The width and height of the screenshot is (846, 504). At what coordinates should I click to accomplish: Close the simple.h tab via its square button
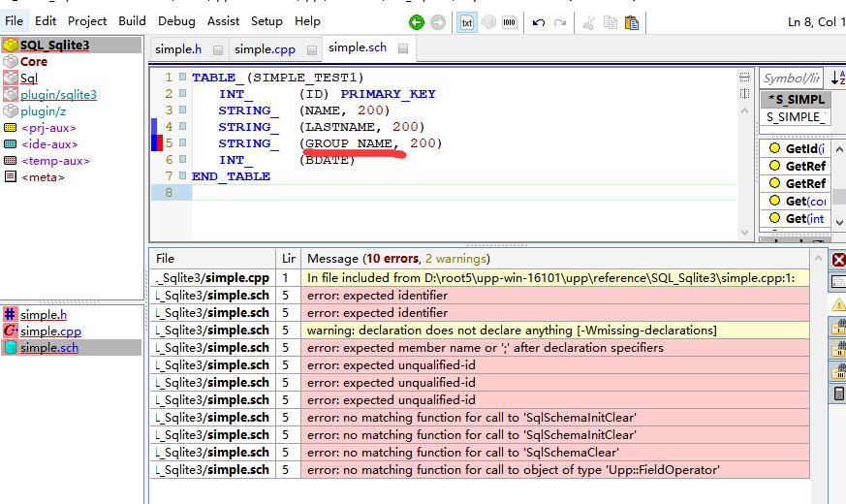coord(218,49)
